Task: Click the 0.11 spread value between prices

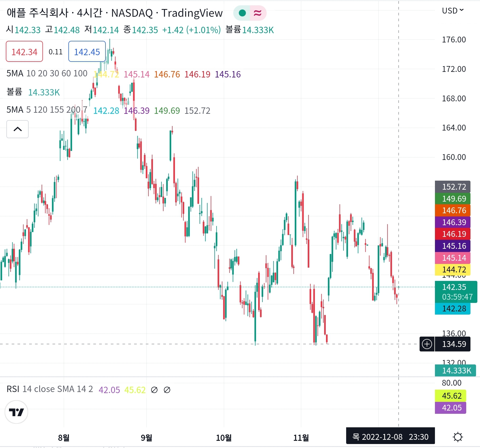Action: click(x=55, y=52)
